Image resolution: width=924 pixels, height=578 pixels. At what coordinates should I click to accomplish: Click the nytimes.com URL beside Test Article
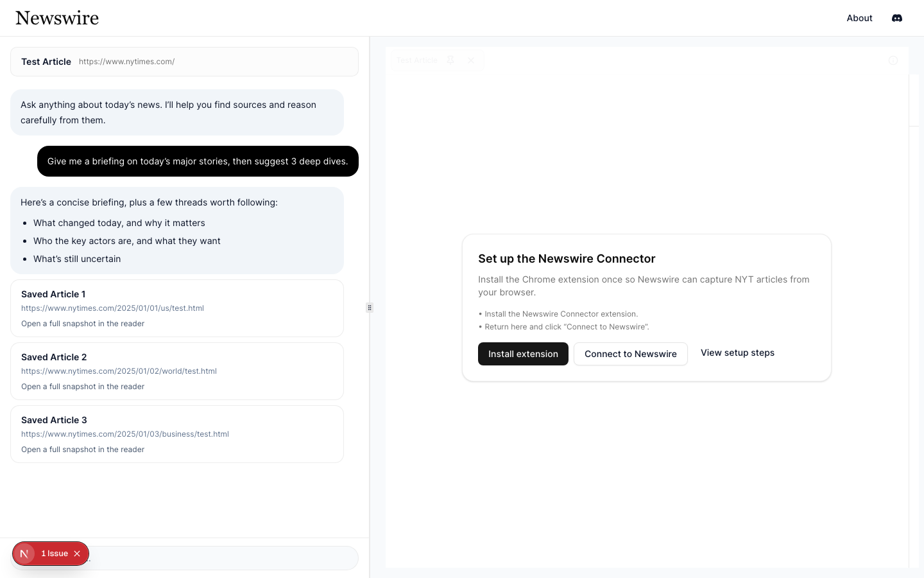(126, 62)
